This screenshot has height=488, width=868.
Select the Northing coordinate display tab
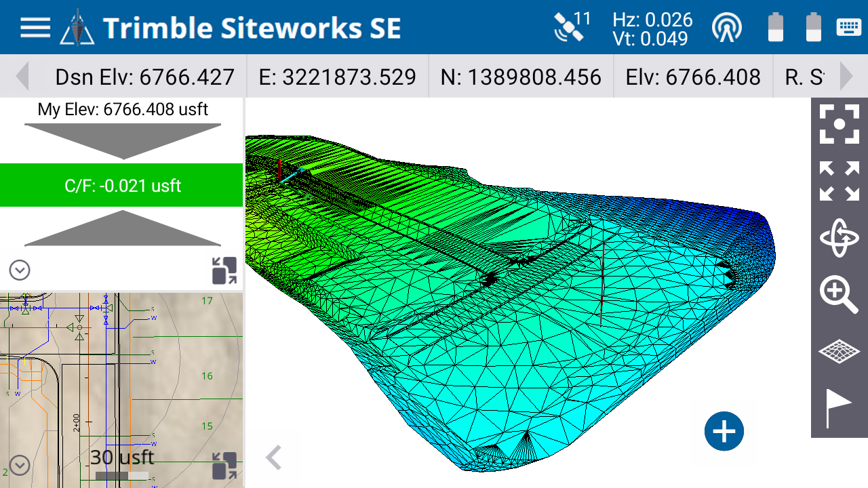(x=520, y=77)
